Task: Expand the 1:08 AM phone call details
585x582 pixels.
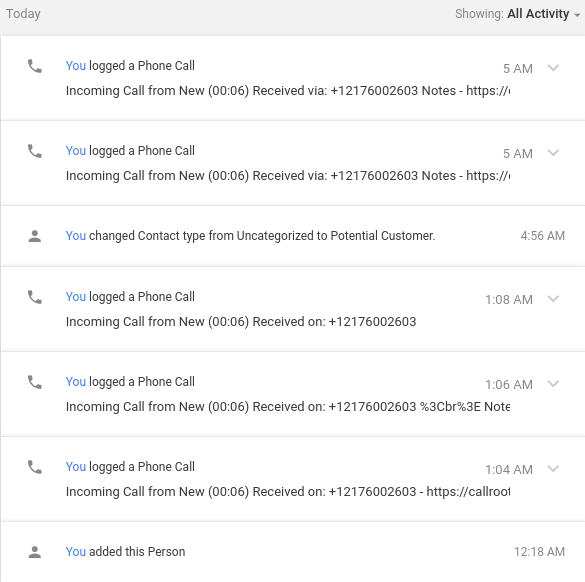Action: 553,299
